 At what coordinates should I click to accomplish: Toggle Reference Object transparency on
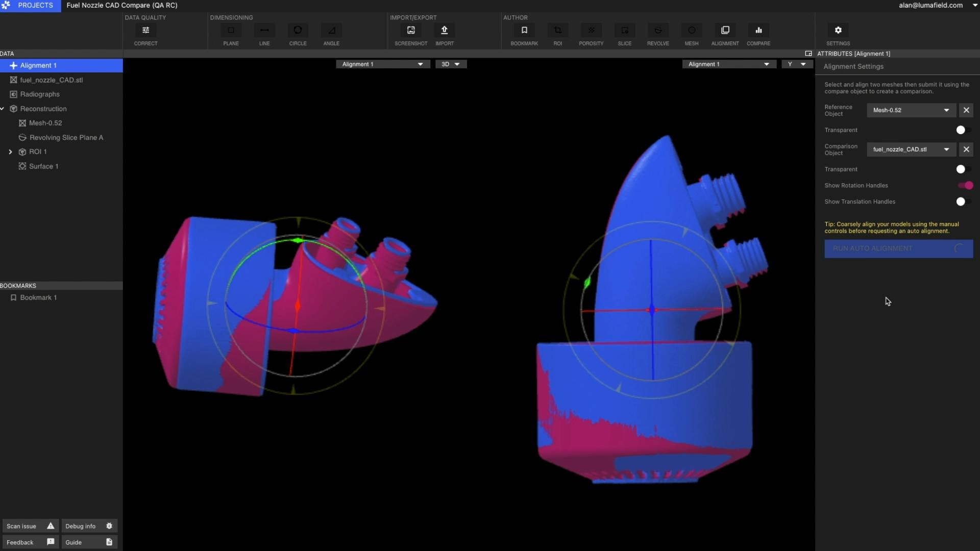(963, 130)
